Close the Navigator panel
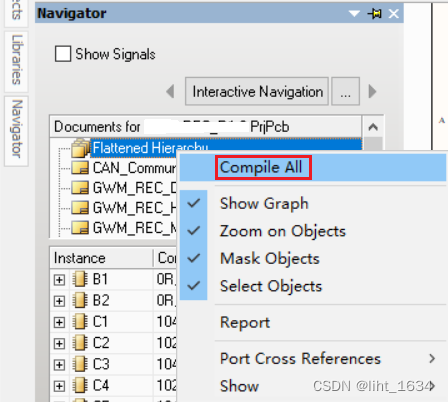 394,14
